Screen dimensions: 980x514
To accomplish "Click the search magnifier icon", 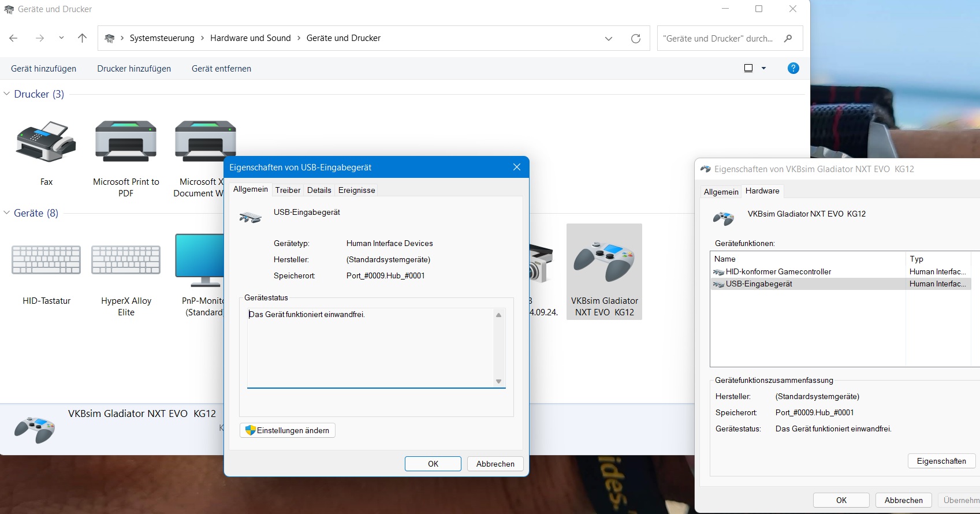I will pos(788,38).
